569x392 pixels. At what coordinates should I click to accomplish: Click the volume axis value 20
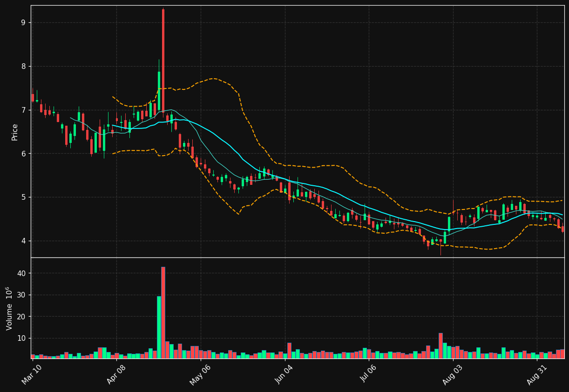(21, 317)
